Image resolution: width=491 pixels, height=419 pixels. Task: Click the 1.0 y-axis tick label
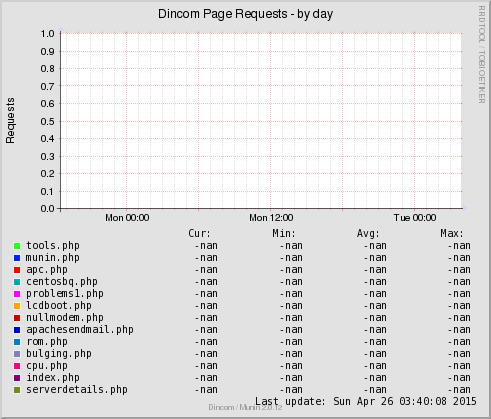pyautogui.click(x=47, y=34)
